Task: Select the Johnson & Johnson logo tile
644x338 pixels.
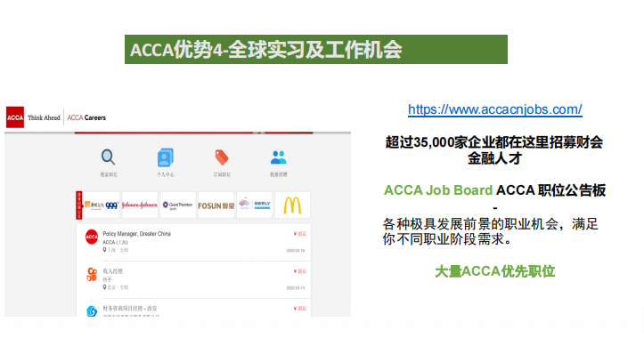Action: click(x=140, y=205)
